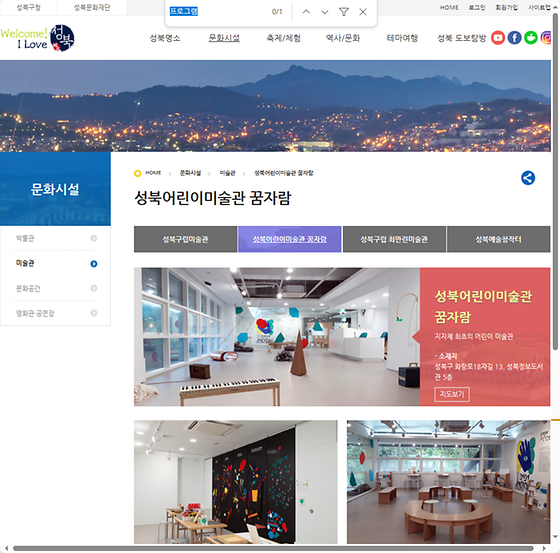
Task: Go to next find result
Action: pyautogui.click(x=325, y=12)
